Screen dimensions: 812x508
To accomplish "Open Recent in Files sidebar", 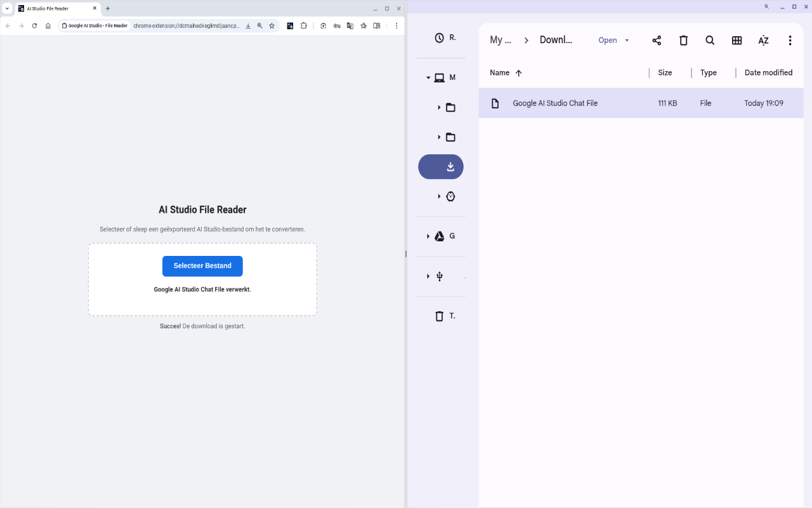I will [x=440, y=38].
